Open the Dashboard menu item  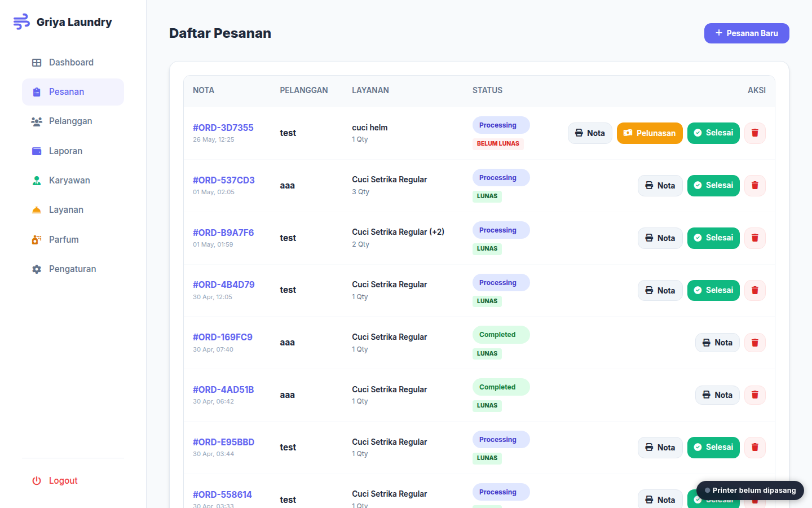(73, 63)
